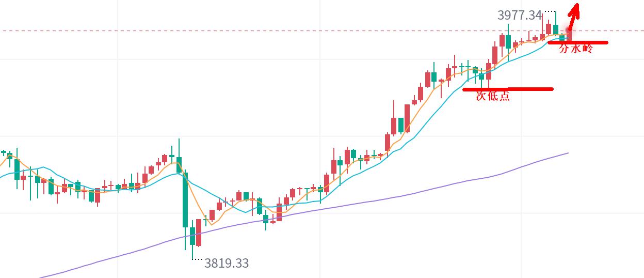Click the 3819.33 low price label
644x278 pixels.
(227, 264)
